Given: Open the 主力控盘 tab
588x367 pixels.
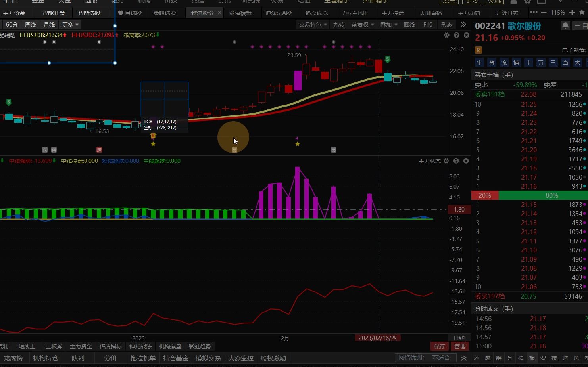Looking at the screenshot, I should point(393,13).
